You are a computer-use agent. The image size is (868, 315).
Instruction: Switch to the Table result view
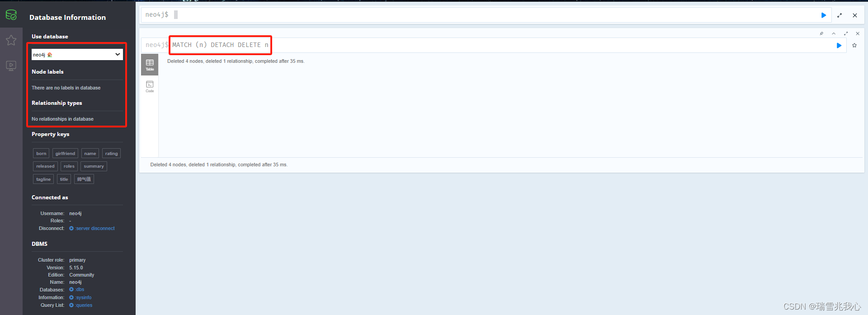(x=150, y=65)
